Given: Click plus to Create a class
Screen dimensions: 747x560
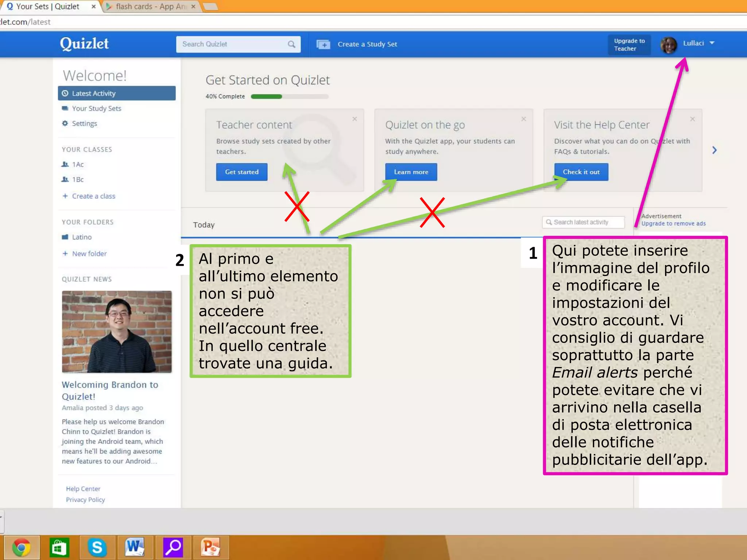Looking at the screenshot, I should 65,196.
